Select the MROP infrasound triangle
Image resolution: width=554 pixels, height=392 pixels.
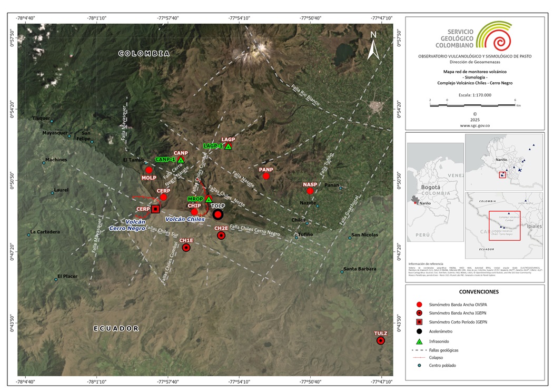207,201
